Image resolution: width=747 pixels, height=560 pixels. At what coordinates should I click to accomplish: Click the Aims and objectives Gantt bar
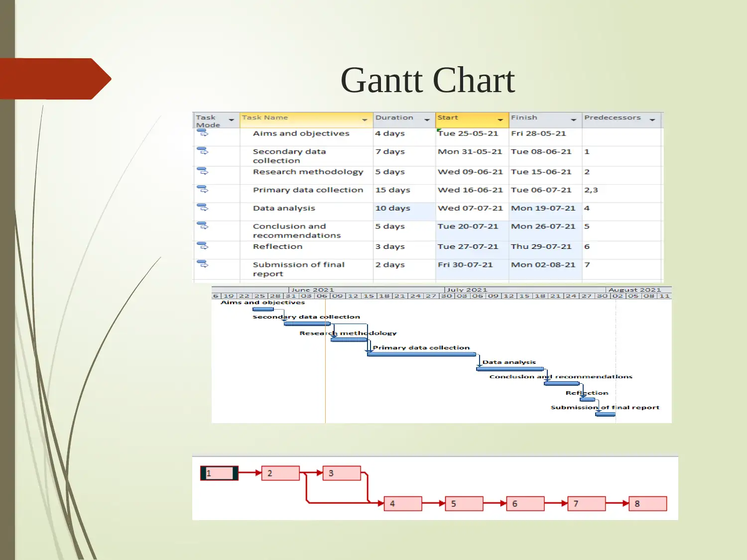pos(263,309)
